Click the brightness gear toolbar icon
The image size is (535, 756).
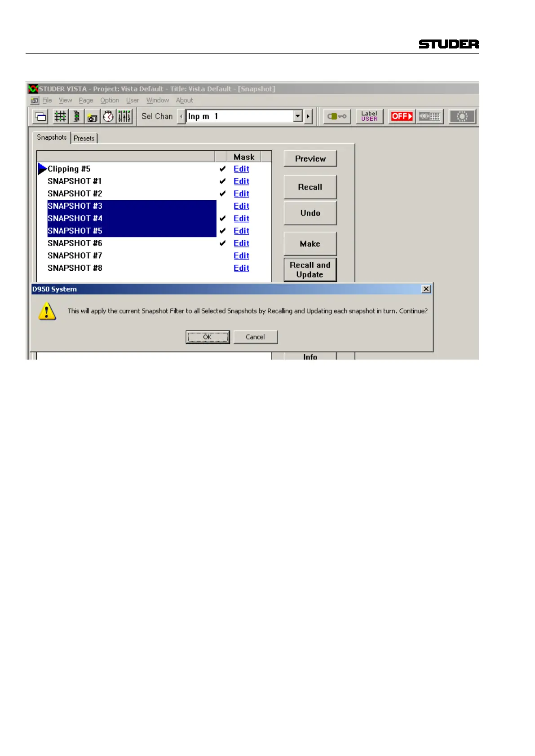click(462, 117)
